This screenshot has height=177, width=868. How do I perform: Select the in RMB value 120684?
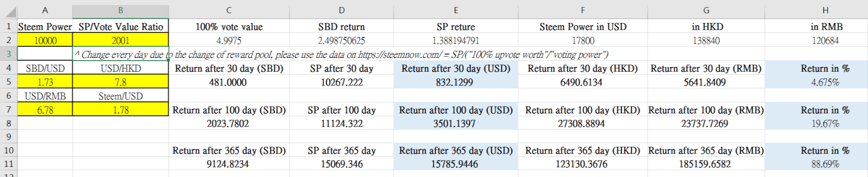(825, 40)
